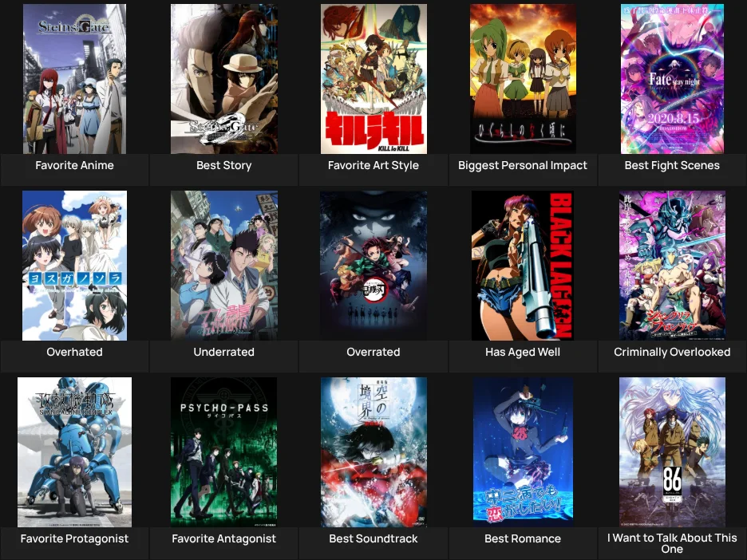Click the Chuunibyou poster above Best Romance
Image resolution: width=747 pixels, height=560 pixels.
(x=523, y=452)
